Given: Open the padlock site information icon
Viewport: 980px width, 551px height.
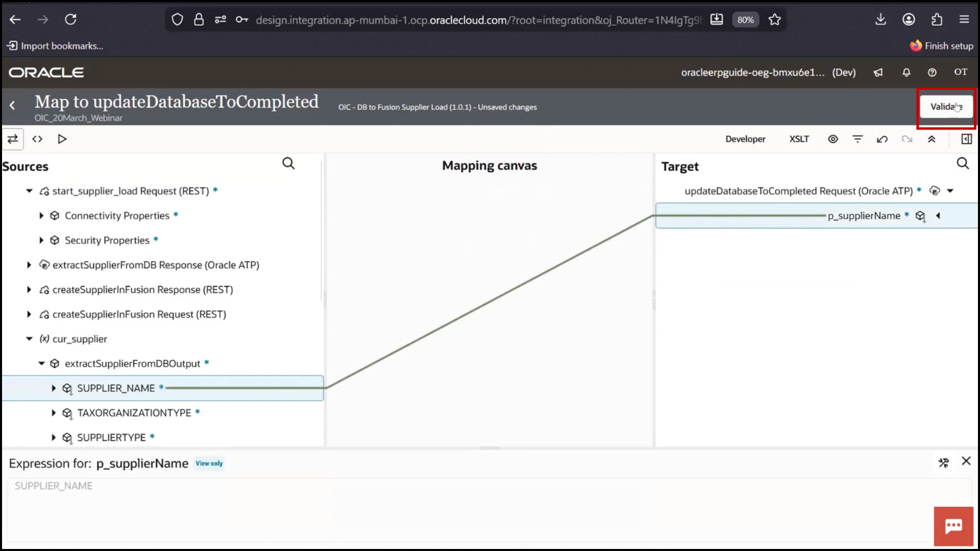Looking at the screenshot, I should pyautogui.click(x=199, y=20).
